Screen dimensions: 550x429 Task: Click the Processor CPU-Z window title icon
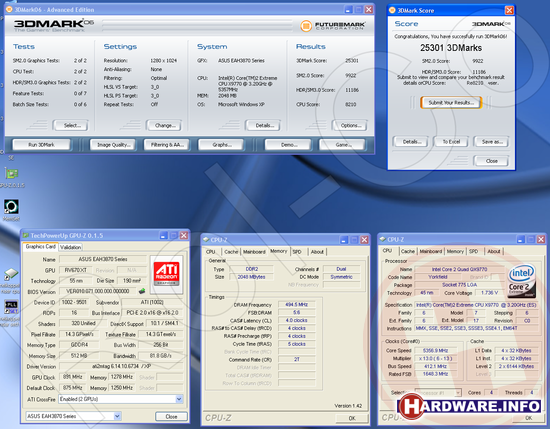(x=383, y=239)
